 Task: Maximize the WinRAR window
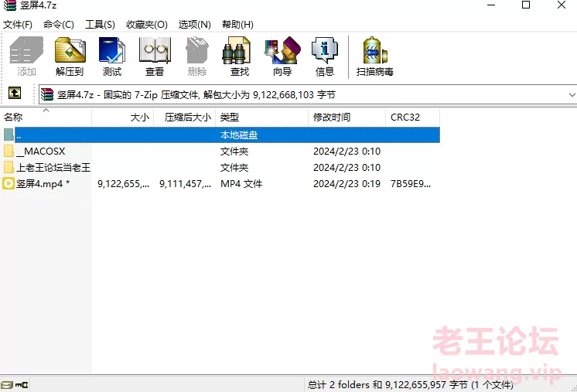[x=526, y=5]
